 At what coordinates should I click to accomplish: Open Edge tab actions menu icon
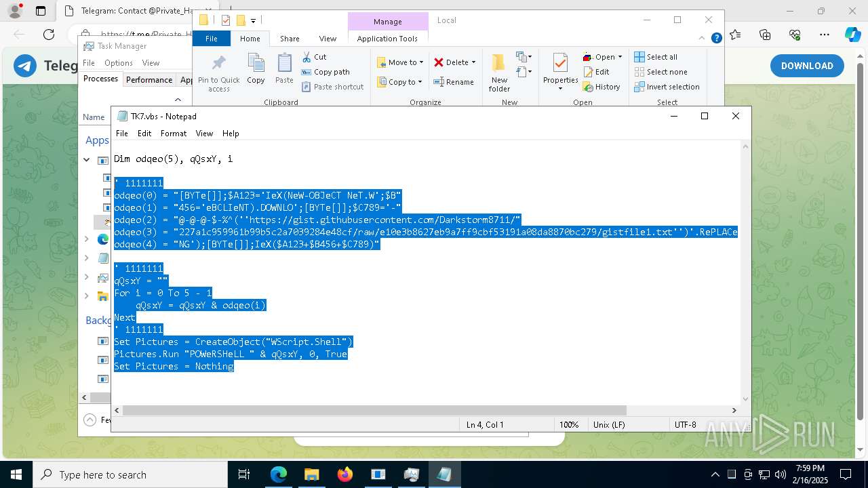pos(41,11)
